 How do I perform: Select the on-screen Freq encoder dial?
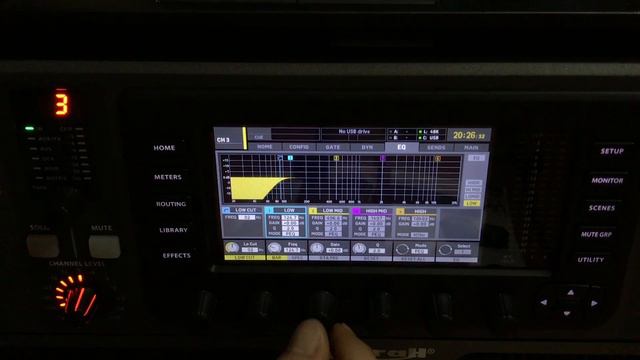coord(274,247)
